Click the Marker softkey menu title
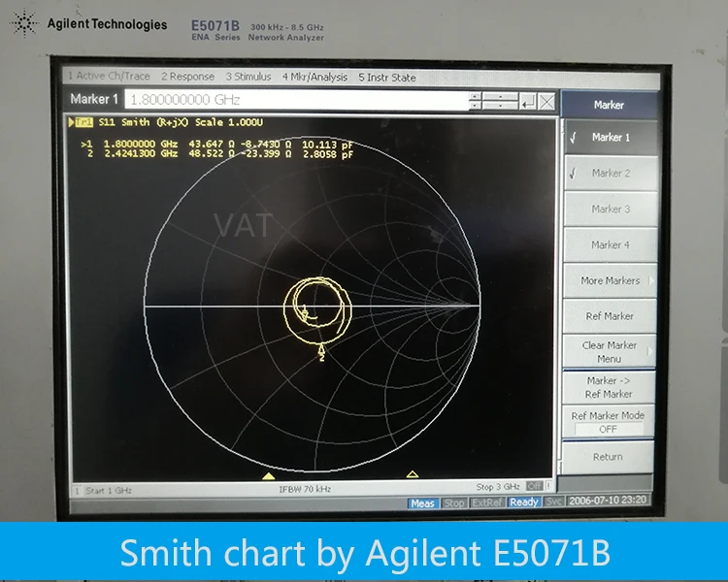Viewport: 728px width, 582px height. click(x=610, y=105)
